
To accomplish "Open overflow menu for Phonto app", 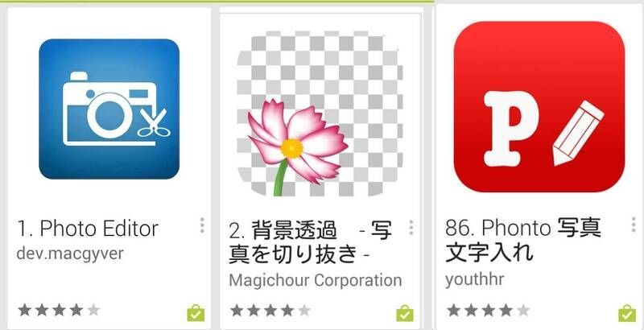I will pos(634,225).
